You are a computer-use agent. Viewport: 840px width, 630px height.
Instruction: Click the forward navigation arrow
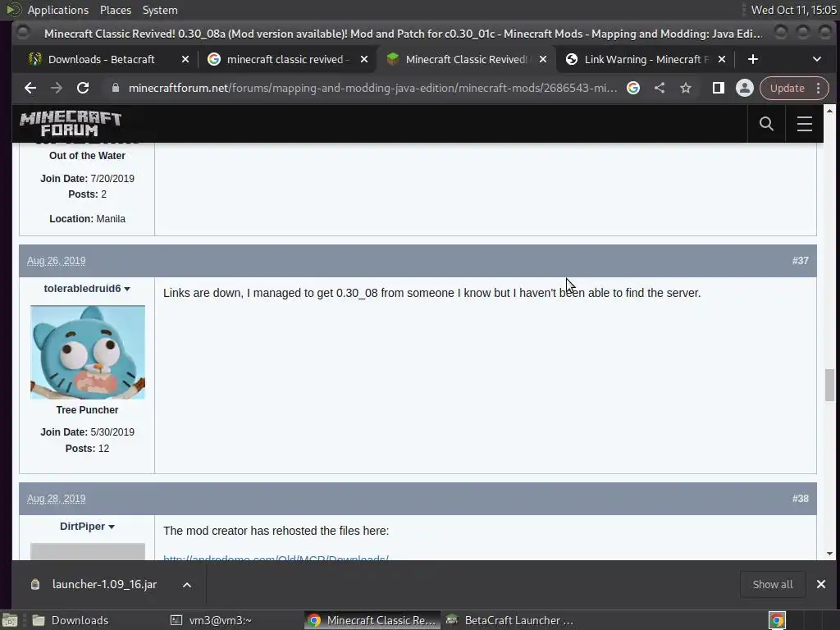click(x=57, y=88)
